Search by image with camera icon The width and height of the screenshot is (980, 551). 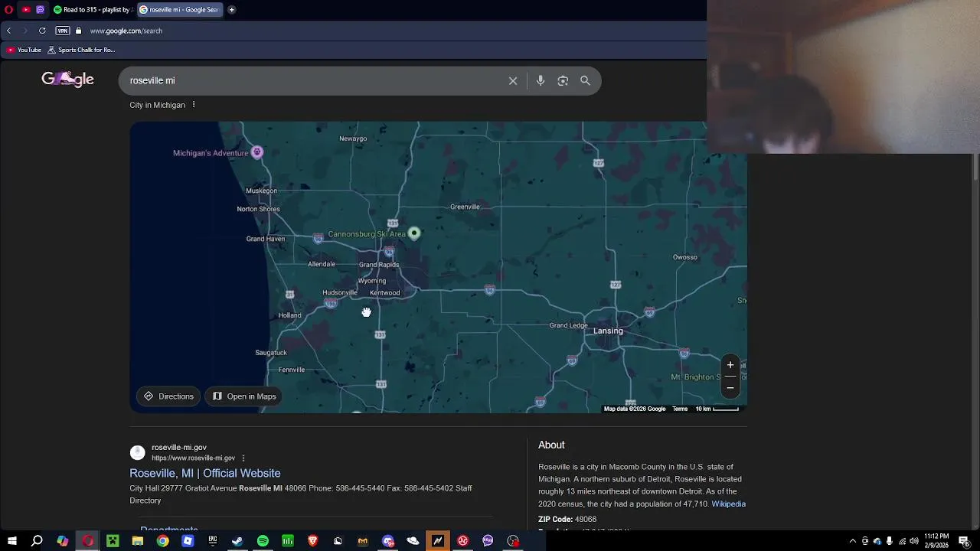pos(563,80)
